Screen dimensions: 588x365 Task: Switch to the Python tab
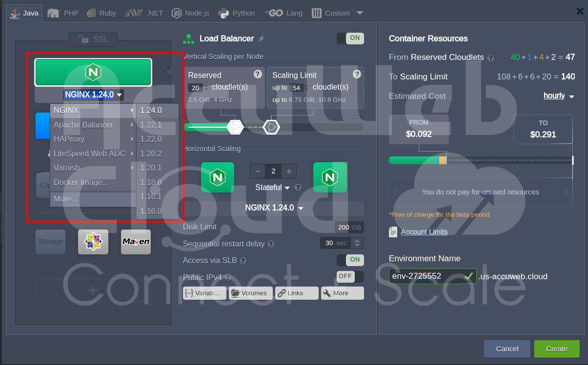(x=237, y=13)
